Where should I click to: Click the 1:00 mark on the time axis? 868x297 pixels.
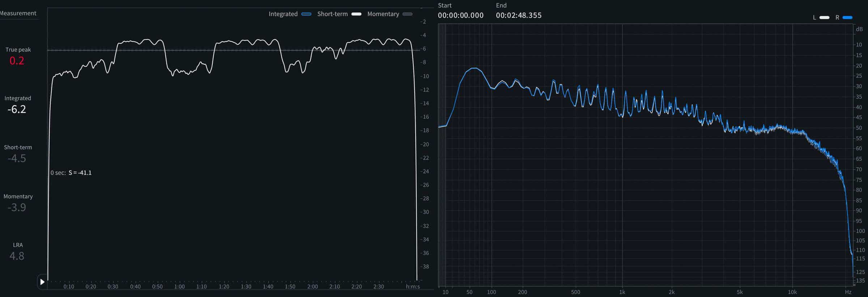click(179, 286)
